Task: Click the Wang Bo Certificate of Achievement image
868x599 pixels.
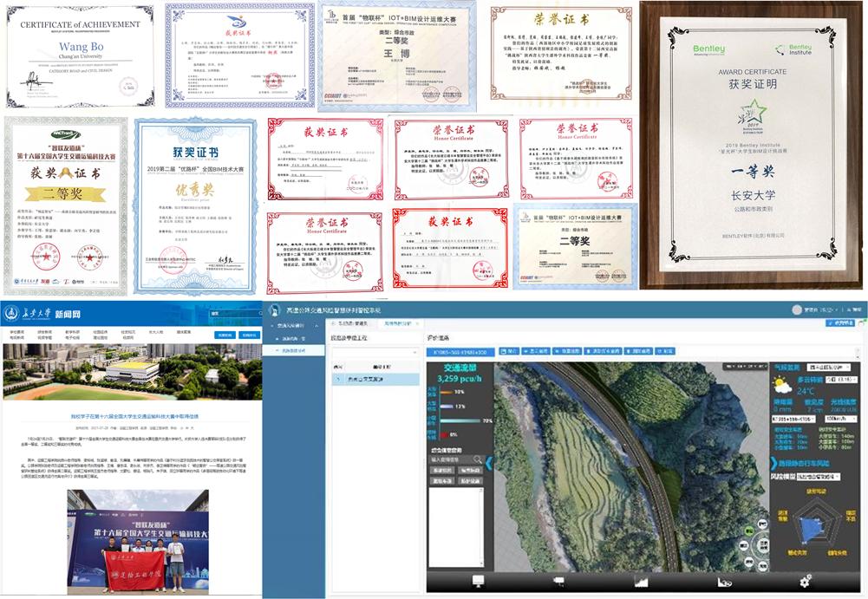Action: coord(81,56)
